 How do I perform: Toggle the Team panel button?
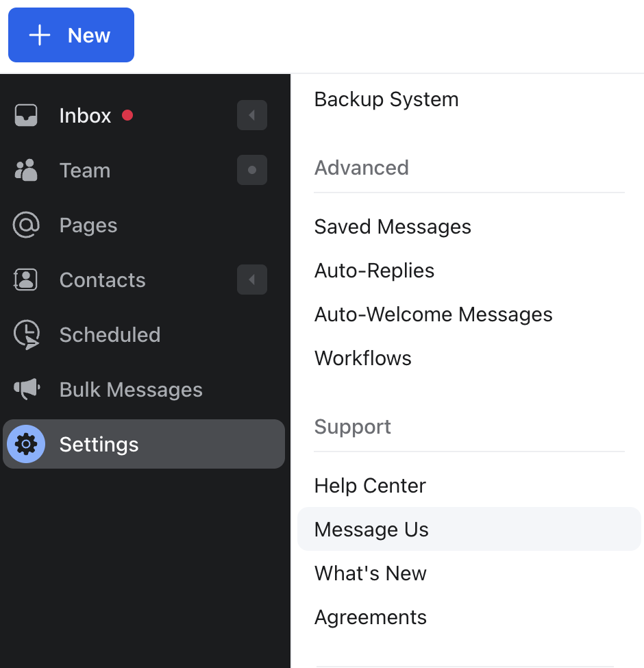(x=251, y=170)
